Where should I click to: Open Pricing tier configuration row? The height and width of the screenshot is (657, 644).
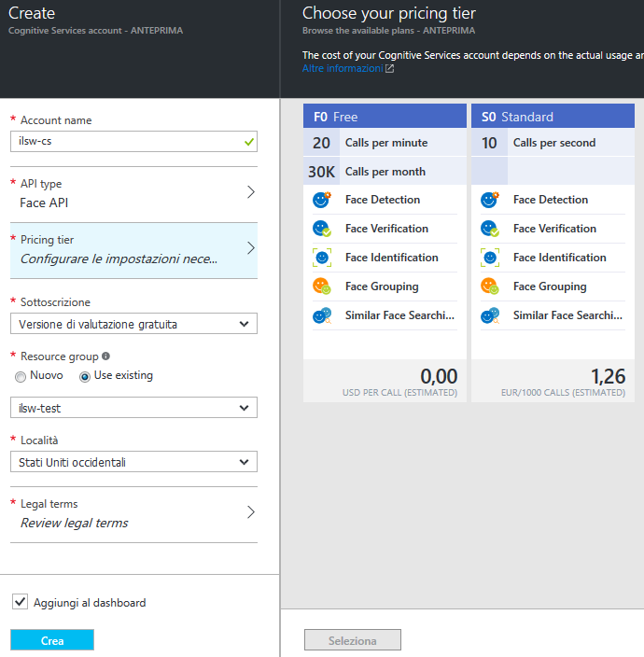[133, 250]
